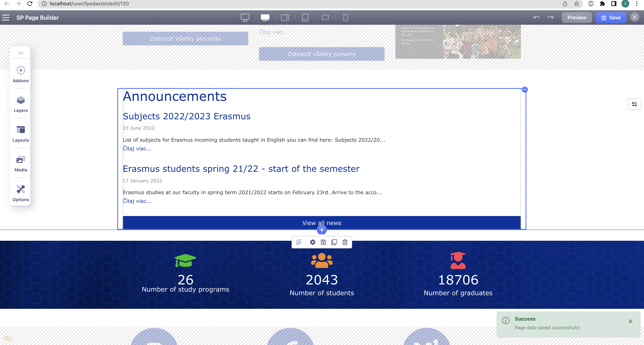Image resolution: width=644 pixels, height=345 pixels.
Task: Add new section with plus button
Action: click(322, 230)
